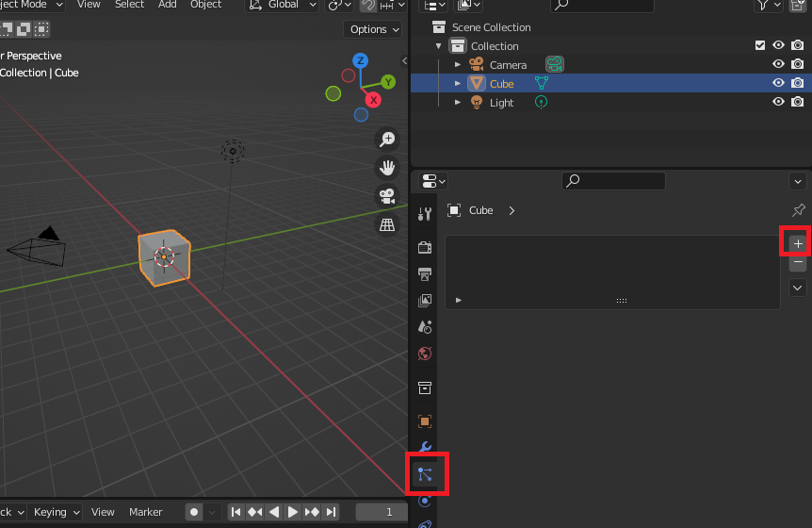Open the outliner display mode dropdown

[x=434, y=5]
